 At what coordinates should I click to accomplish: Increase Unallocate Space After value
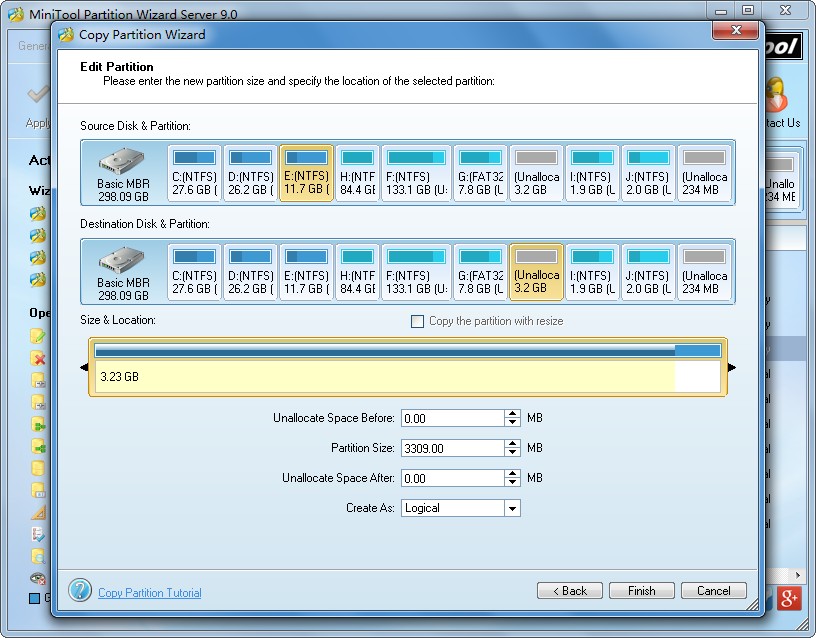tap(513, 474)
